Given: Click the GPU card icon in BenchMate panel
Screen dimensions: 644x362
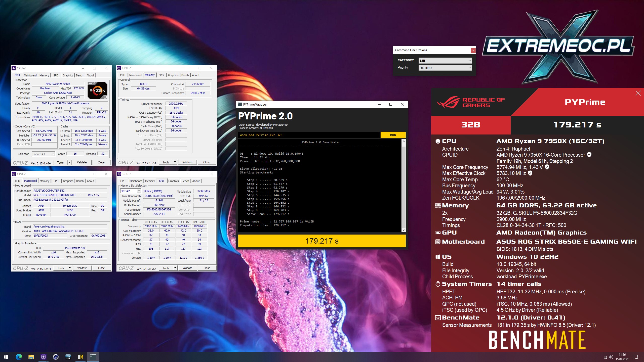Looking at the screenshot, I should 438,233.
